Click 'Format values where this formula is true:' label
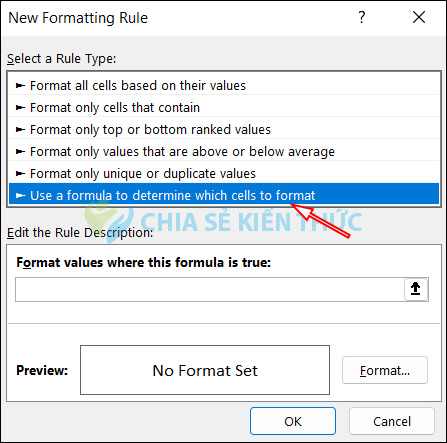447x443 pixels. coord(144,263)
